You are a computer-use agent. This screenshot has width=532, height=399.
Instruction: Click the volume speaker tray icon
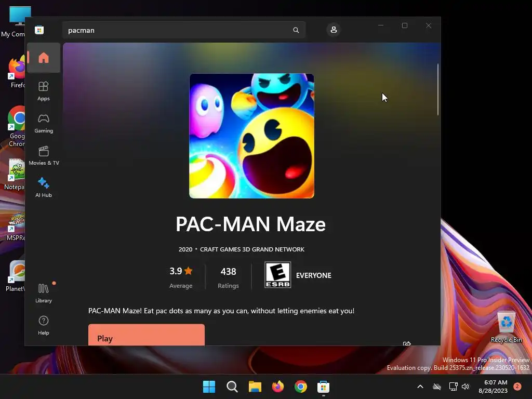click(465, 387)
